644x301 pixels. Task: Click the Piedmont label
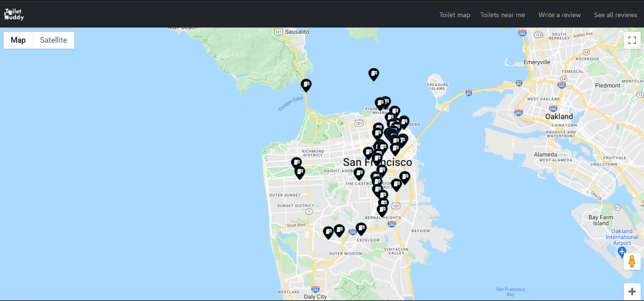[x=607, y=85]
